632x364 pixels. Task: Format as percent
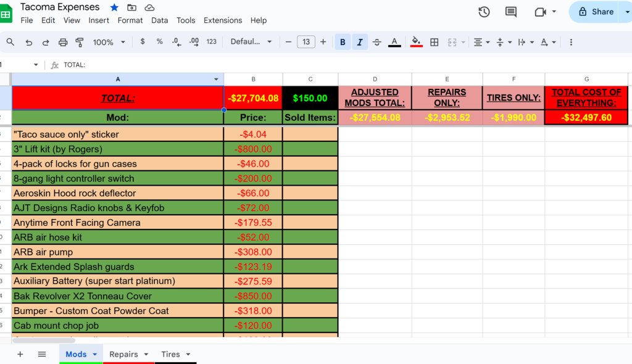[x=160, y=41]
